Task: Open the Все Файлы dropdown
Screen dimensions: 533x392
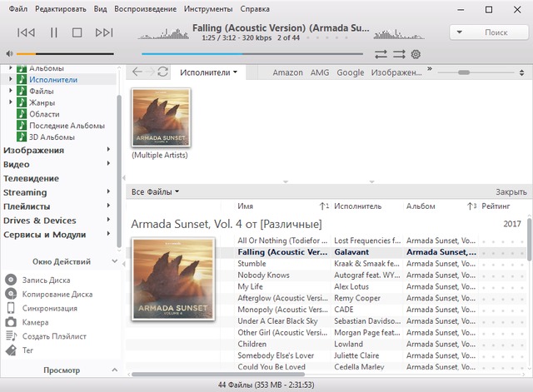Action: 156,191
